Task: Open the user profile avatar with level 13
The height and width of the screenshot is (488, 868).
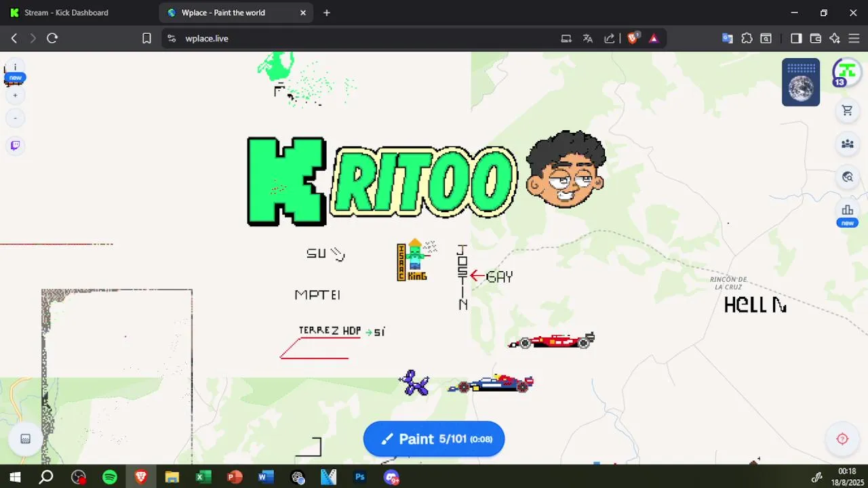Action: (846, 73)
